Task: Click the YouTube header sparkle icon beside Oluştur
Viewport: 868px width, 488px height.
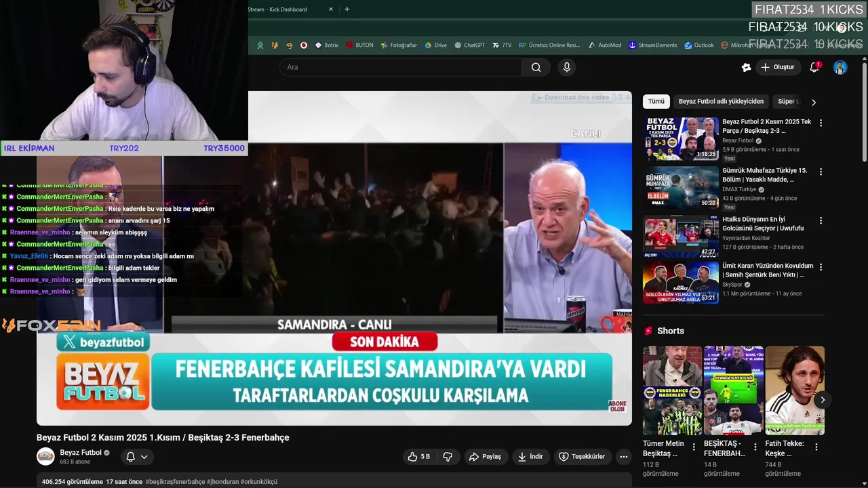Action: pyautogui.click(x=746, y=67)
